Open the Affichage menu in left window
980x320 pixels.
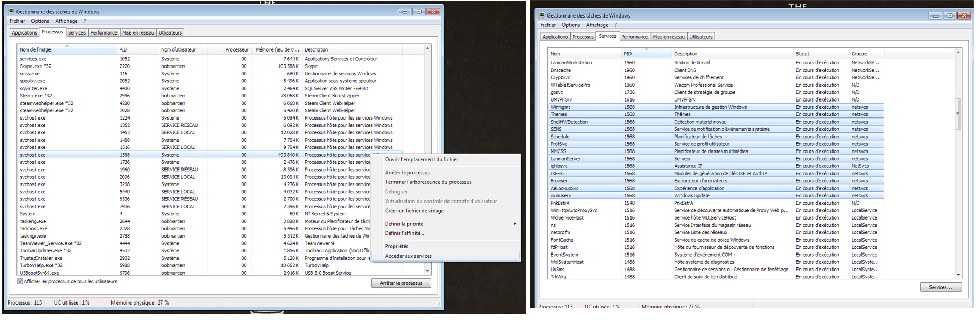point(67,21)
